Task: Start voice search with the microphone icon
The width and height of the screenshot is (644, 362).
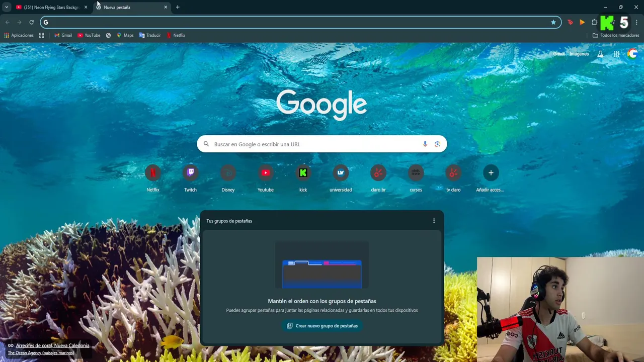Action: (425, 144)
